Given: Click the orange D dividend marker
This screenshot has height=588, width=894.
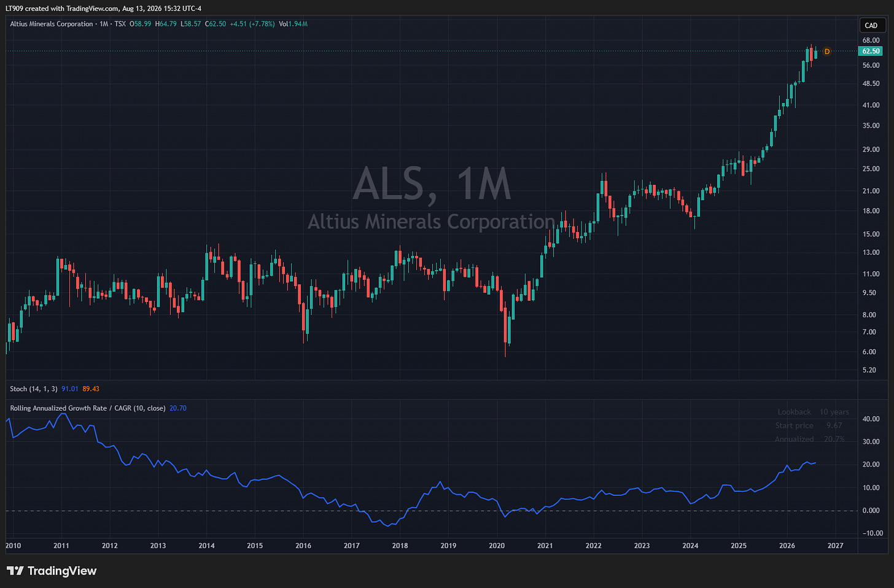Looking at the screenshot, I should [x=827, y=52].
